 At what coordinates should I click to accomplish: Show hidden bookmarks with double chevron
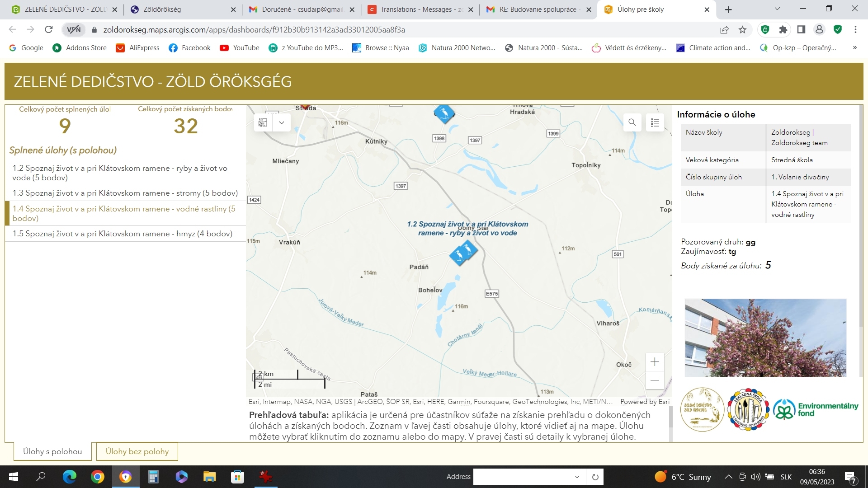point(854,47)
